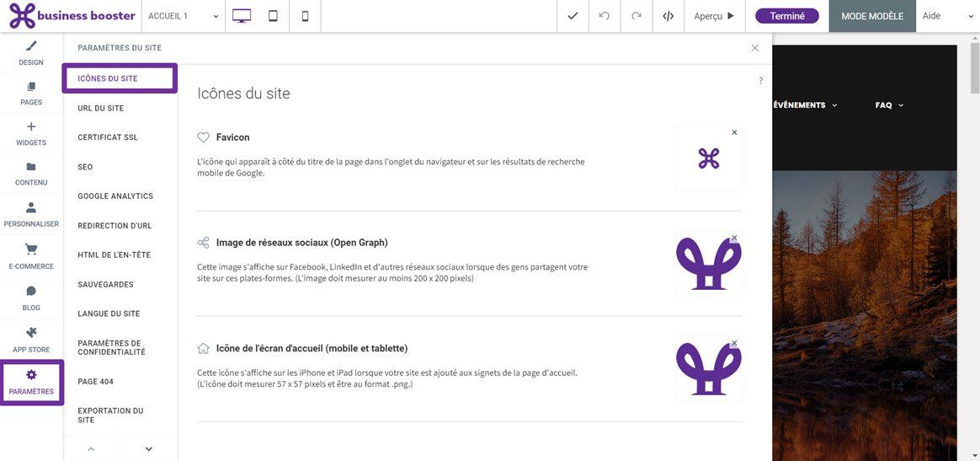The width and height of the screenshot is (980, 461).
Task: Click the Open Graph social image thumbnail
Action: pyautogui.click(x=709, y=263)
